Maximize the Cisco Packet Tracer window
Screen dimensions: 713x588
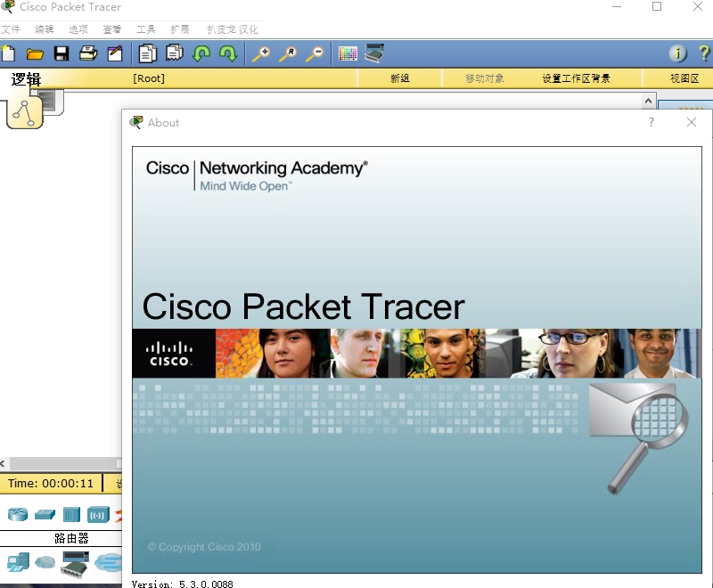click(657, 6)
